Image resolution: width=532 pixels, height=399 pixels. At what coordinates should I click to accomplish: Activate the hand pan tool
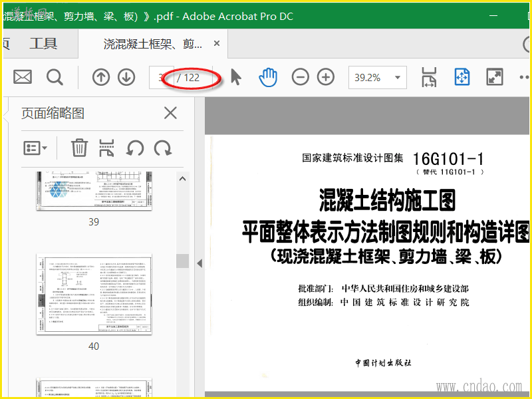(268, 77)
